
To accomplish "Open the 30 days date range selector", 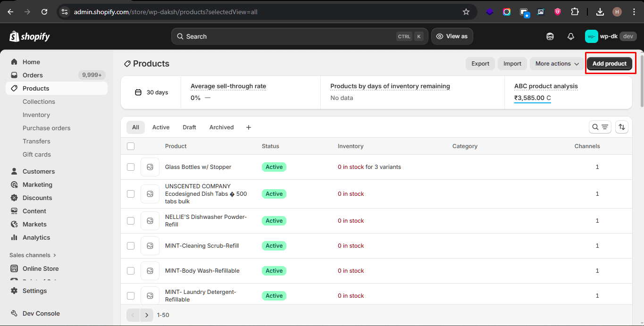I will pyautogui.click(x=151, y=92).
